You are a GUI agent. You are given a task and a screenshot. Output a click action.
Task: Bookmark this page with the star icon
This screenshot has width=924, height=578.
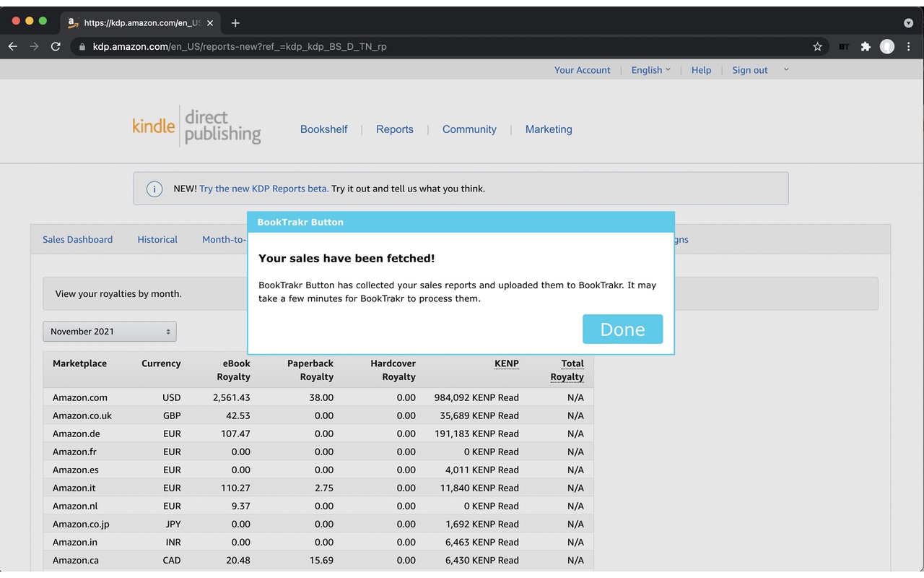[817, 46]
